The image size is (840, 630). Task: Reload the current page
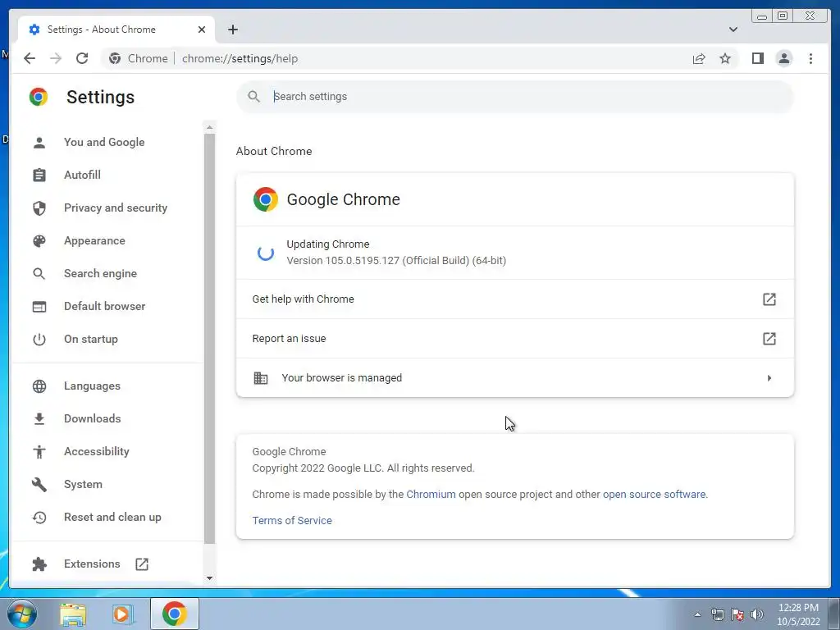tap(82, 58)
